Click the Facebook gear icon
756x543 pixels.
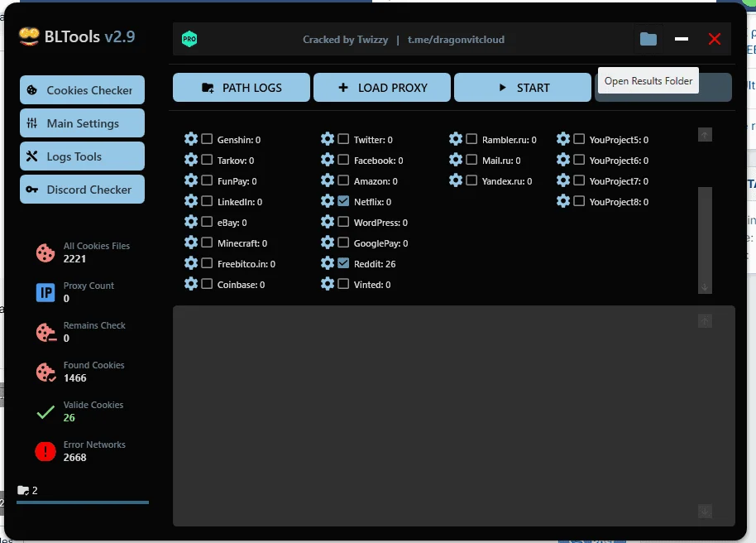(328, 160)
